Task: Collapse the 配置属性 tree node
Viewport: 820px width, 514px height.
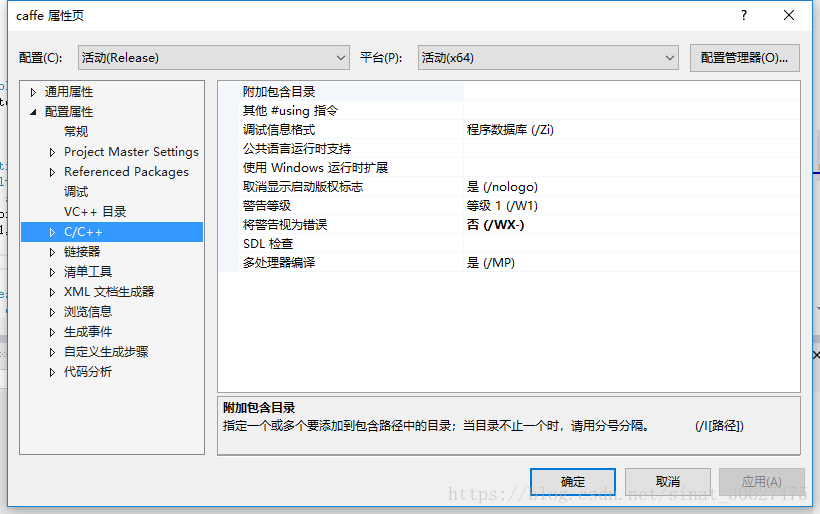Action: coord(33,112)
